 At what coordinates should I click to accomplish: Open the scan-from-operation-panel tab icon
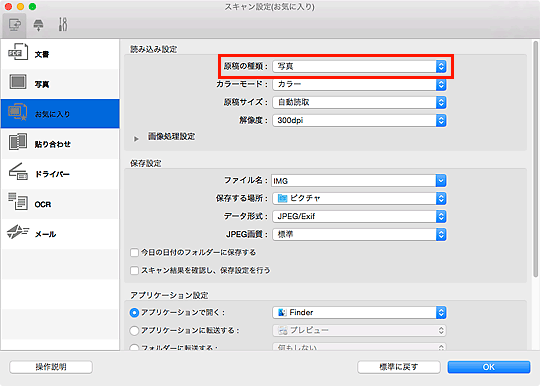coord(38,25)
